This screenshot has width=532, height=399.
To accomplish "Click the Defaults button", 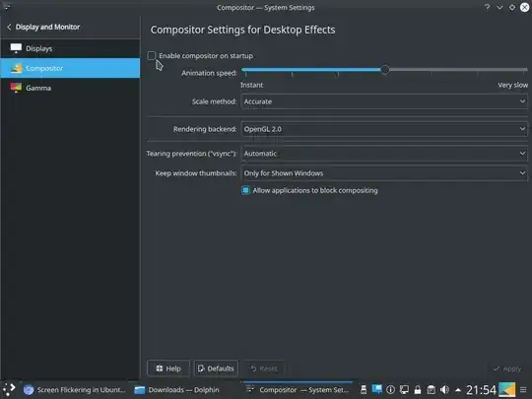I will (x=216, y=368).
